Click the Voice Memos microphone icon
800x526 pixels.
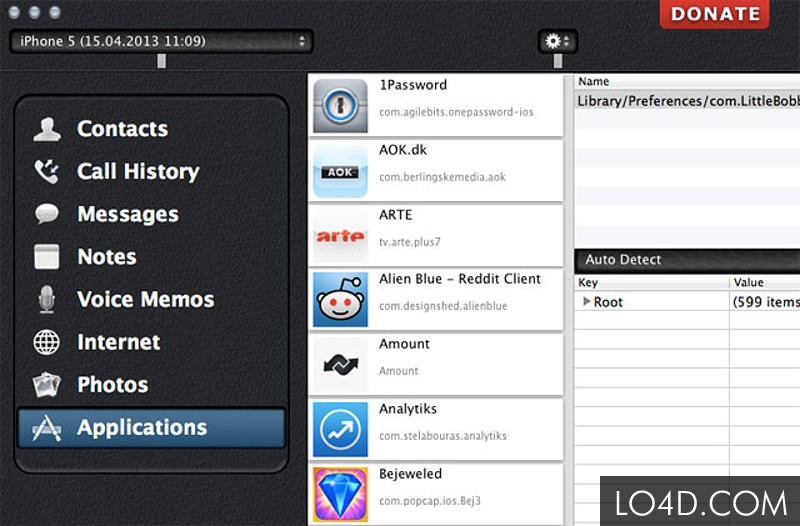[x=47, y=299]
